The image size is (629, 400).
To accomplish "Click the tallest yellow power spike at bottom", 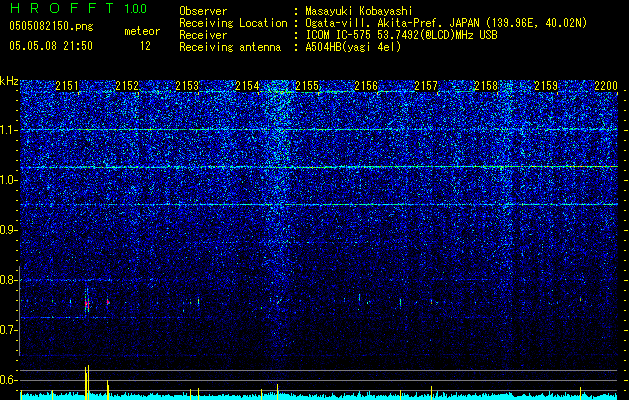I will pyautogui.click(x=88, y=382).
